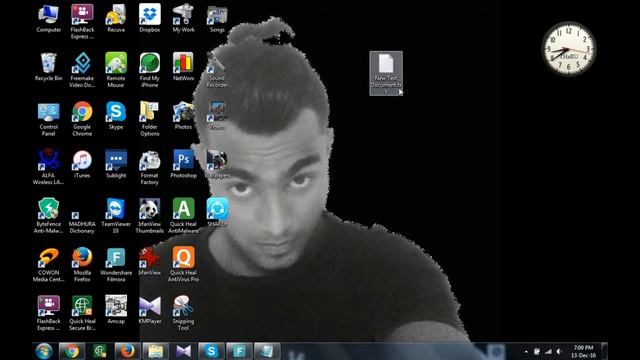The height and width of the screenshot is (360, 640).
Task: Open the SHAREit desktop shortcut
Action: pos(217,213)
